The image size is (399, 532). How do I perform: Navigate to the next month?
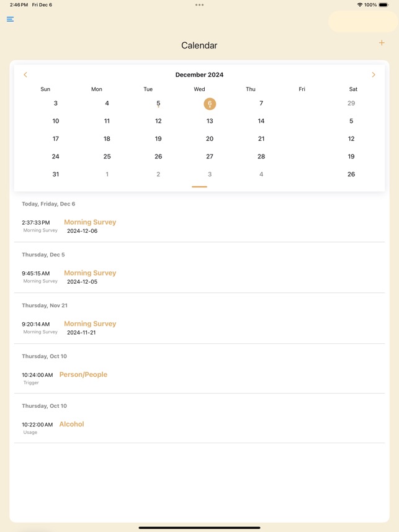point(374,74)
